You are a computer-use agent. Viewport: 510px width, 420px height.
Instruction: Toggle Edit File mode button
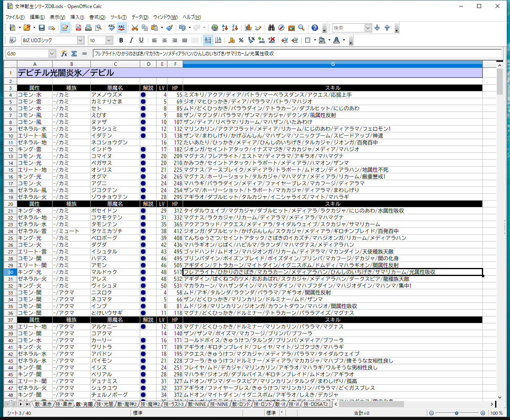(x=65, y=28)
